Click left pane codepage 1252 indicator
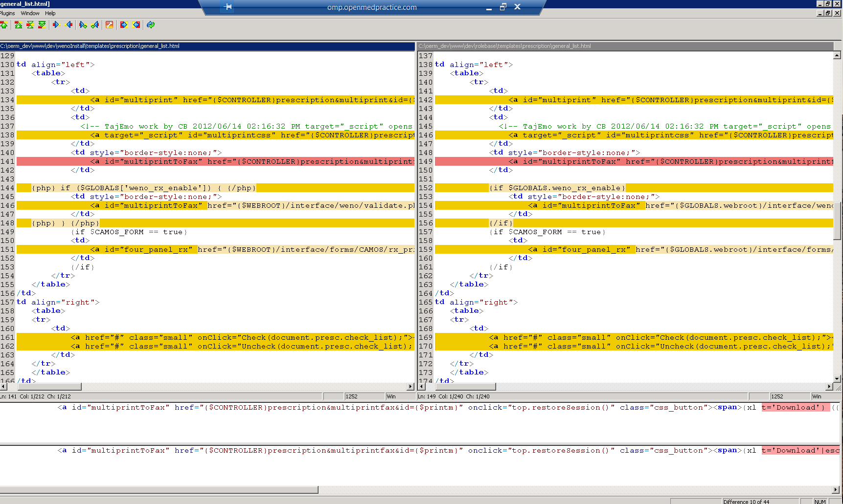The image size is (843, 504). pos(364,396)
